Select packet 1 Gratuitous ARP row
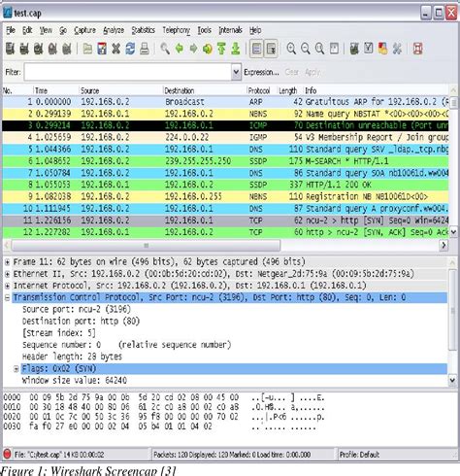The height and width of the screenshot is (476, 460). [225, 102]
